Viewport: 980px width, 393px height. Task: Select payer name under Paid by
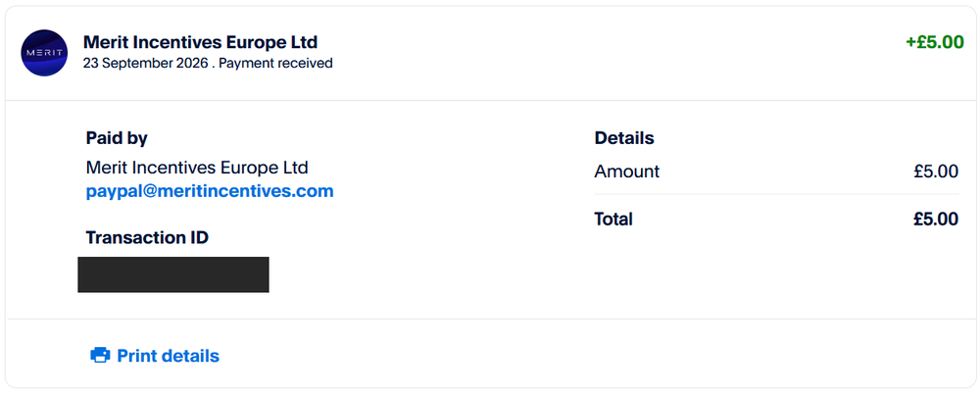point(197,168)
